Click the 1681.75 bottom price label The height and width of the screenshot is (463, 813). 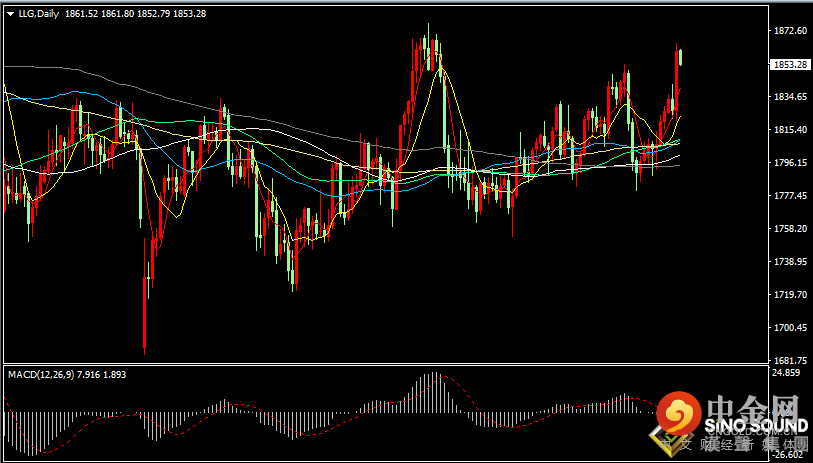[x=789, y=360]
